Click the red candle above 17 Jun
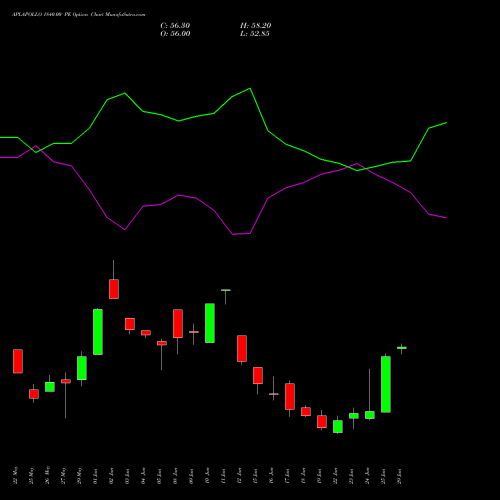 point(290,396)
